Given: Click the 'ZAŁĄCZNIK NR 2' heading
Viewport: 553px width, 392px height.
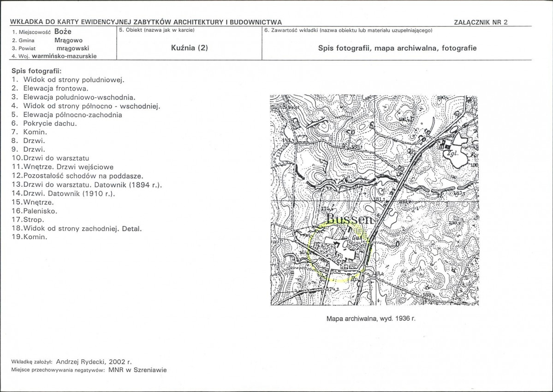Looking at the screenshot, I should 481,22.
